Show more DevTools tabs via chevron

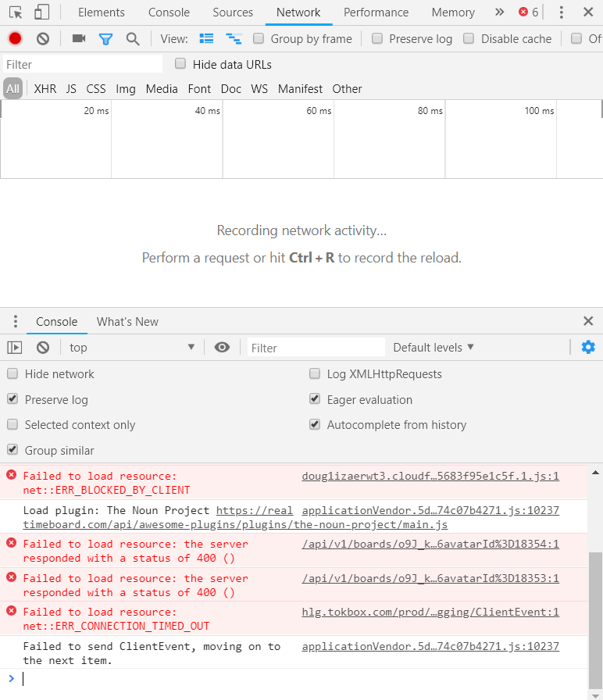coord(499,12)
